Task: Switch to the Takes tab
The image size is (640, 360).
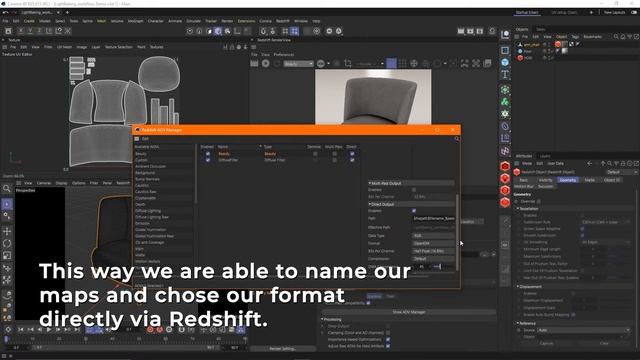Action: click(540, 29)
